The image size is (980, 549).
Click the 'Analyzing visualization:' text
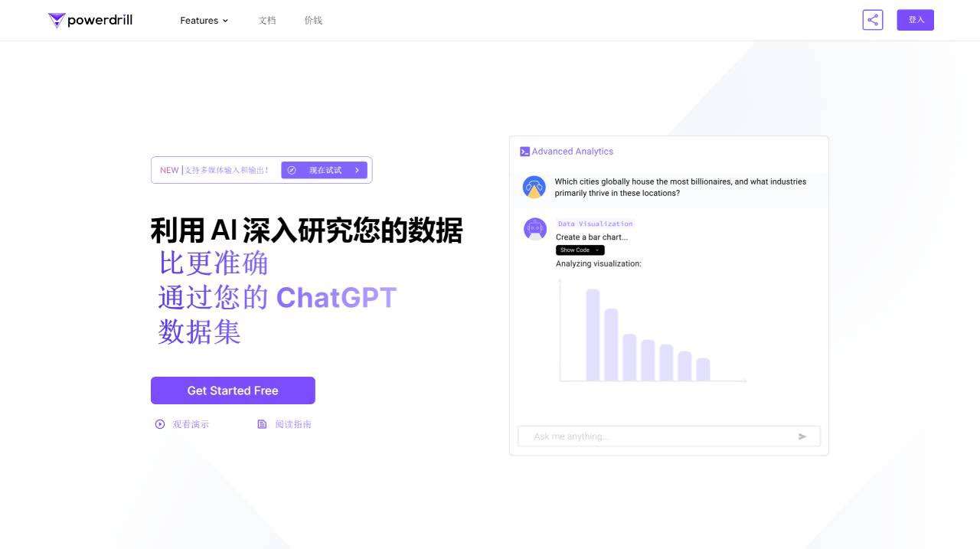point(599,263)
